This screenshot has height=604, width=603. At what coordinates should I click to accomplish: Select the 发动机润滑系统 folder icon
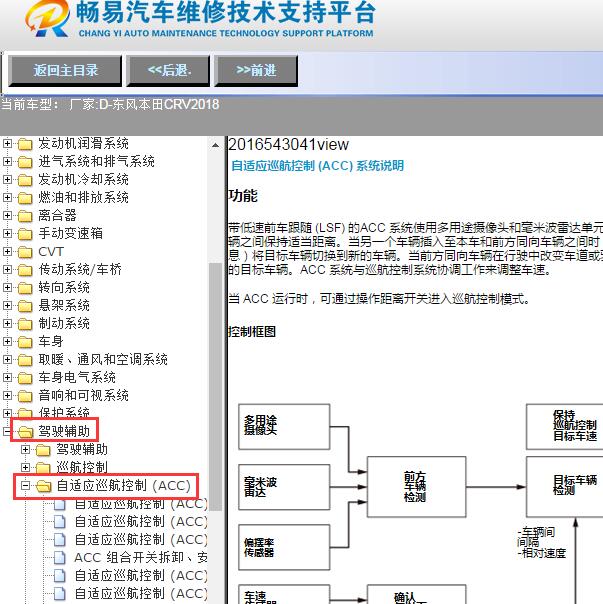click(x=25, y=144)
